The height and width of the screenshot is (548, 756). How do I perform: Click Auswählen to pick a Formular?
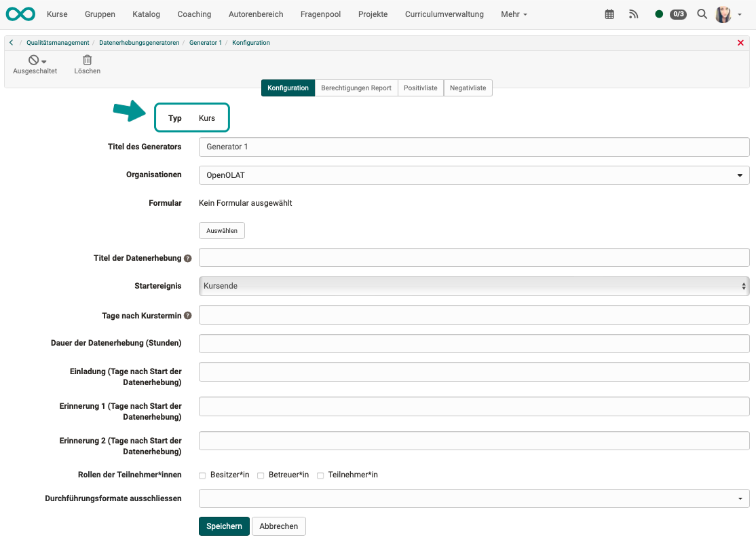point(221,230)
